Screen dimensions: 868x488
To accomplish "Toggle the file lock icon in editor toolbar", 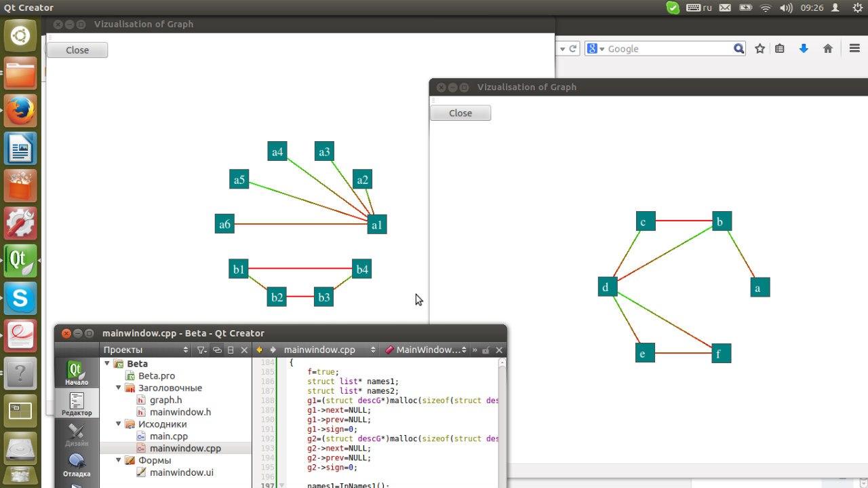I will [x=486, y=350].
